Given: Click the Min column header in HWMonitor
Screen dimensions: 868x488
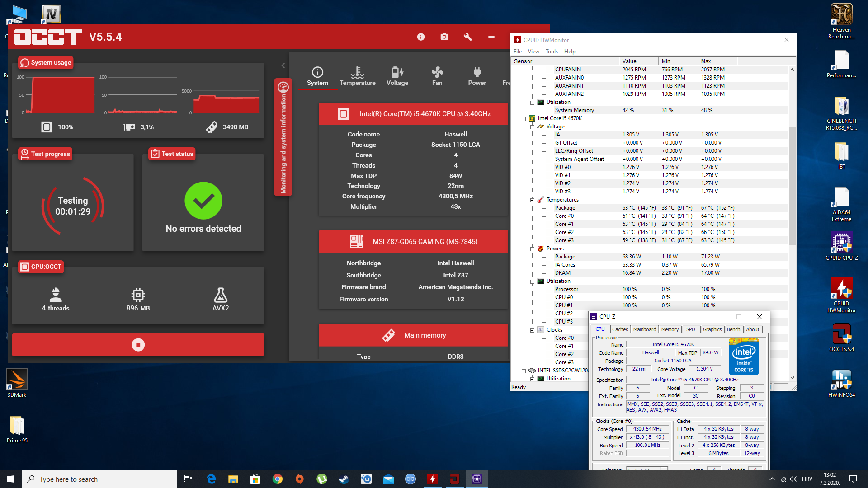Looking at the screenshot, I should [678, 61].
